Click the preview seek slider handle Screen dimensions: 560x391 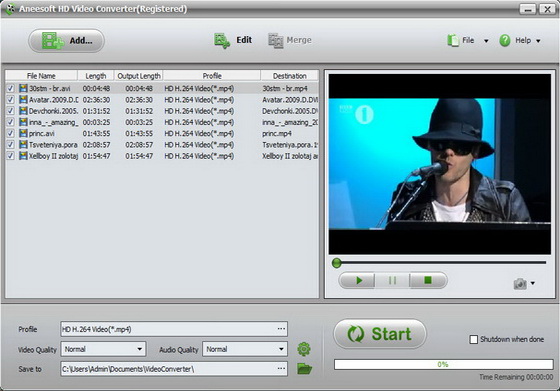click(336, 263)
